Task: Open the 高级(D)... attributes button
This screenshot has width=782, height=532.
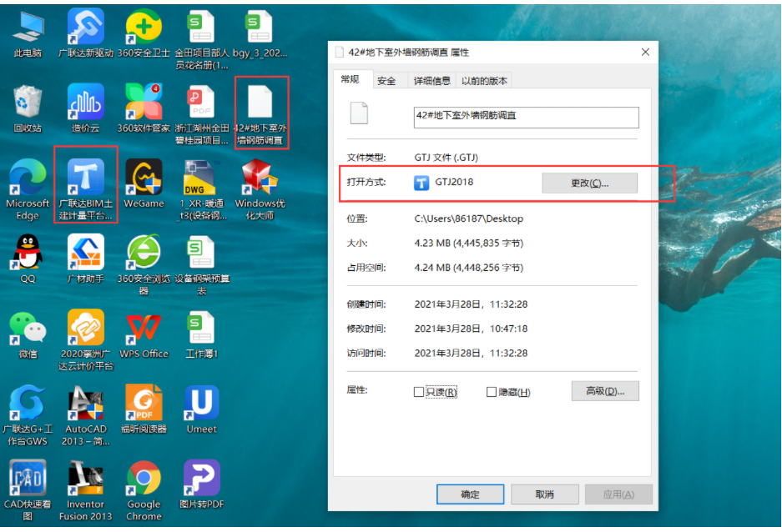Action: pyautogui.click(x=605, y=392)
